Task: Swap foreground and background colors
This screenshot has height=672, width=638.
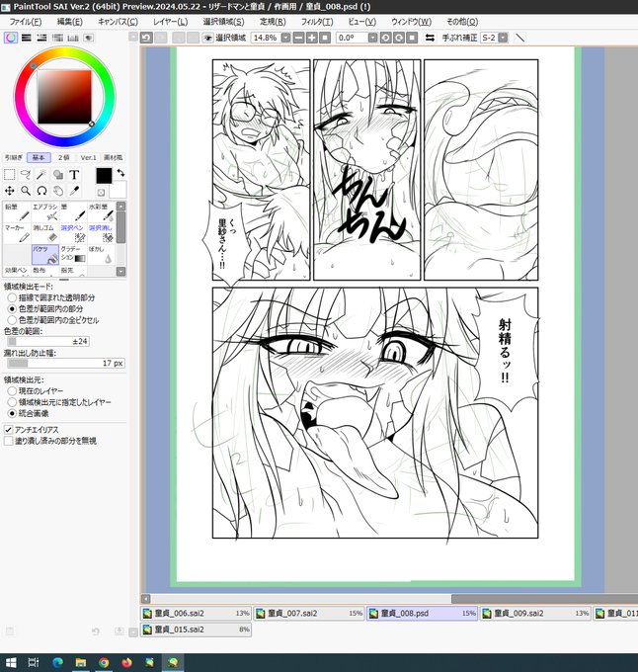Action: 121,173
